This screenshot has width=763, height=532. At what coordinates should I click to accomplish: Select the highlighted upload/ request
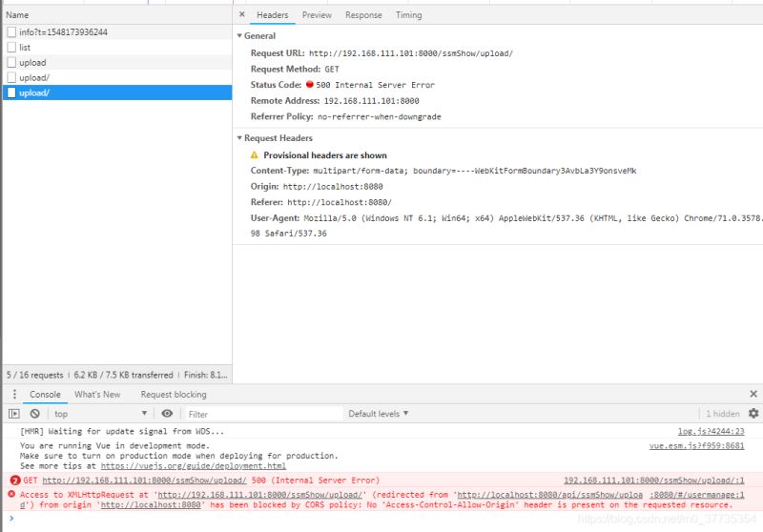(x=117, y=92)
